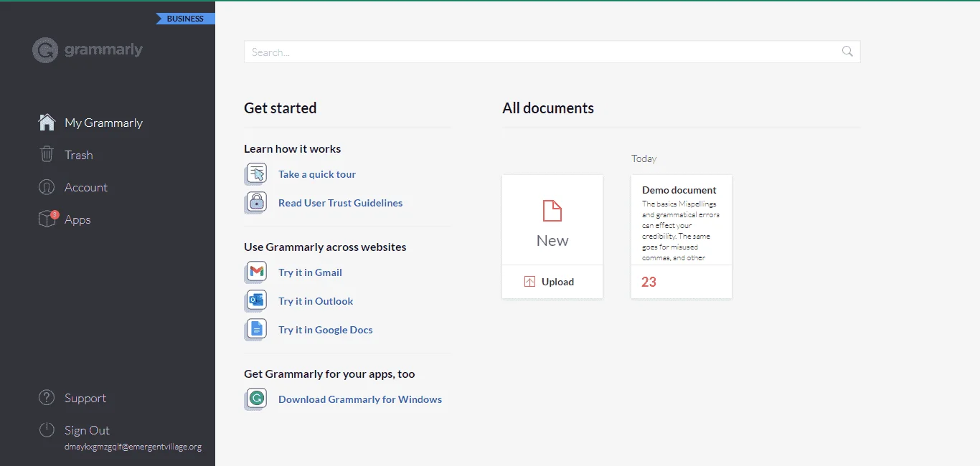The image size is (980, 466).
Task: Open Download Grammarly for Windows link
Action: tap(360, 399)
